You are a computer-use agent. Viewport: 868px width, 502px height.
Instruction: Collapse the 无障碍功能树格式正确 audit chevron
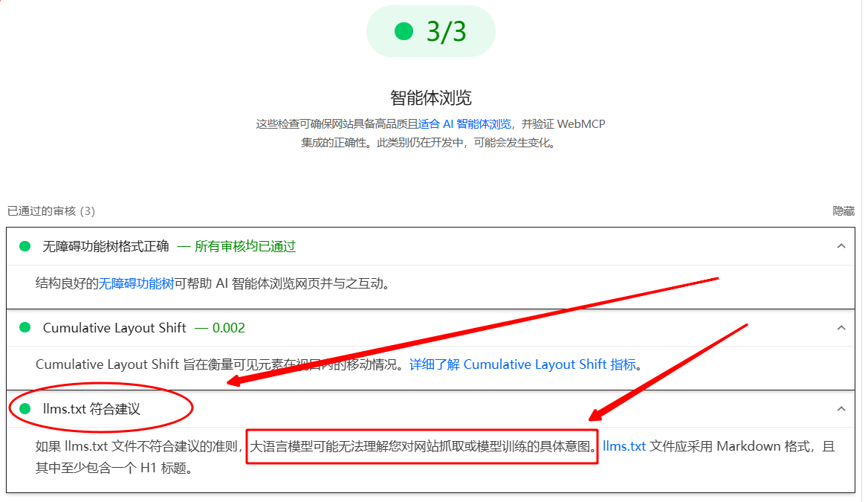click(841, 246)
